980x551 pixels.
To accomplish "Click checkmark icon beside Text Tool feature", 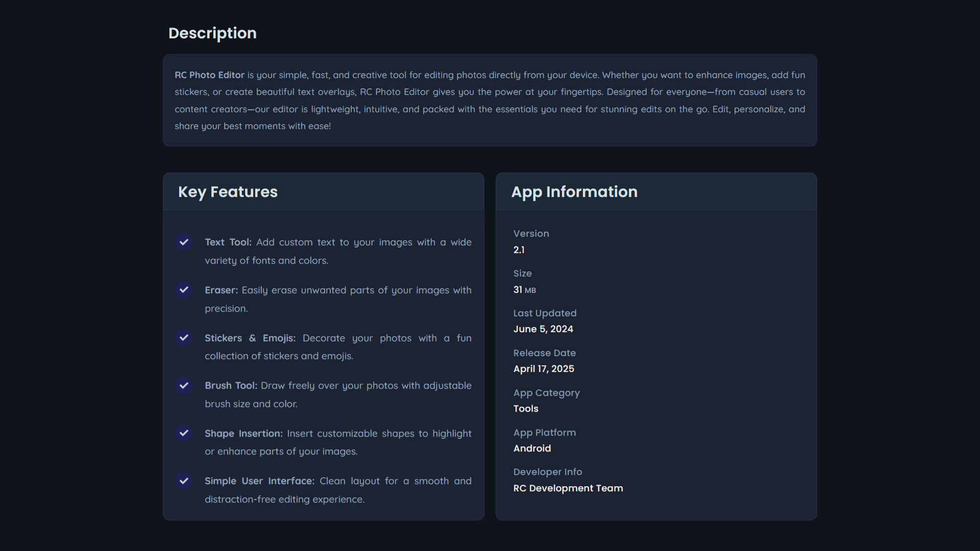I will [x=184, y=242].
